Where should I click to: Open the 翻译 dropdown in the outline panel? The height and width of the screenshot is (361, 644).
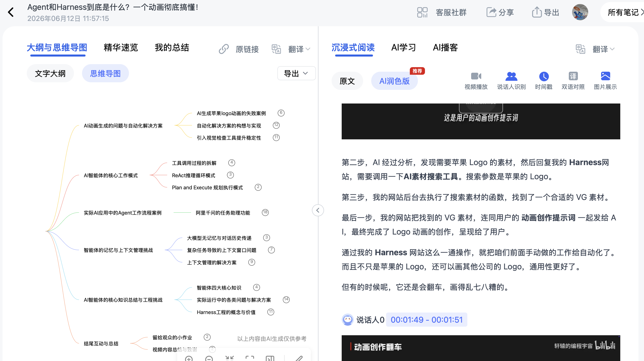(x=299, y=49)
